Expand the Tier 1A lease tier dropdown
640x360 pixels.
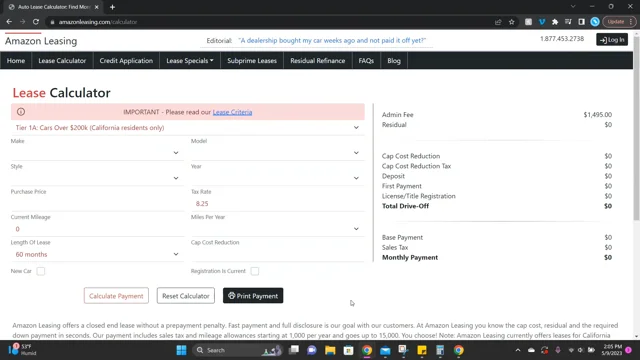[187, 128]
